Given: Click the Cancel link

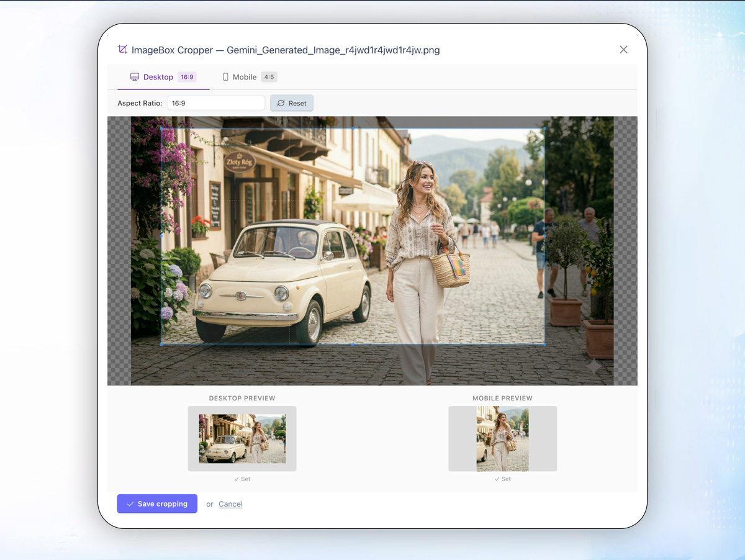Looking at the screenshot, I should click(230, 504).
